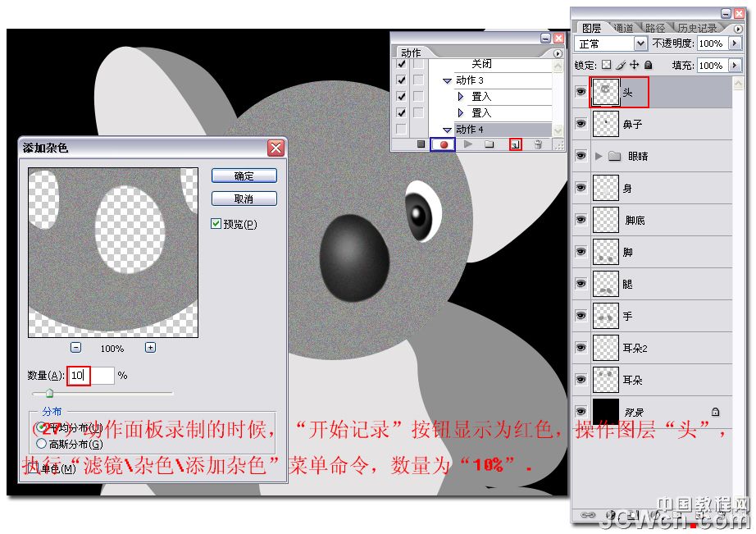Close the 添加杂色 dialog

click(276, 148)
